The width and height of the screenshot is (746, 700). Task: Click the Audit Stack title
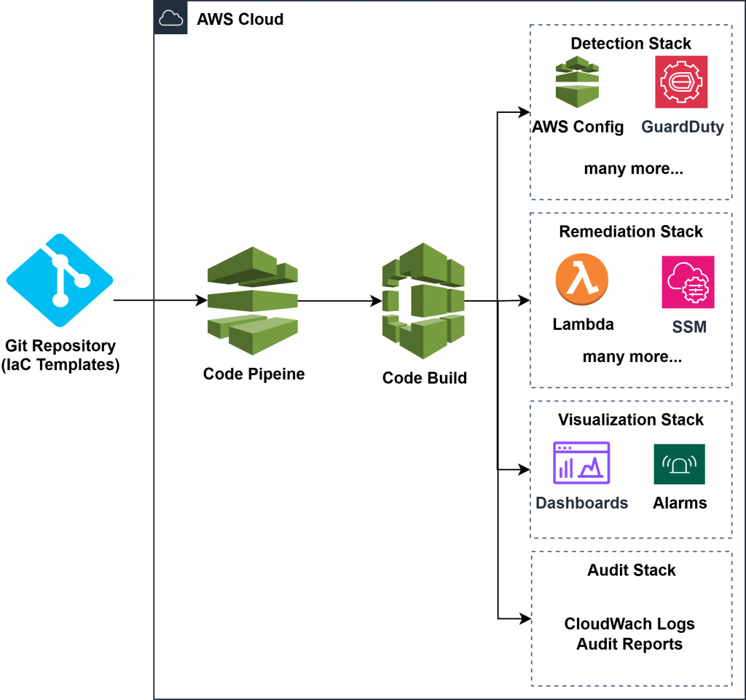[x=631, y=570]
